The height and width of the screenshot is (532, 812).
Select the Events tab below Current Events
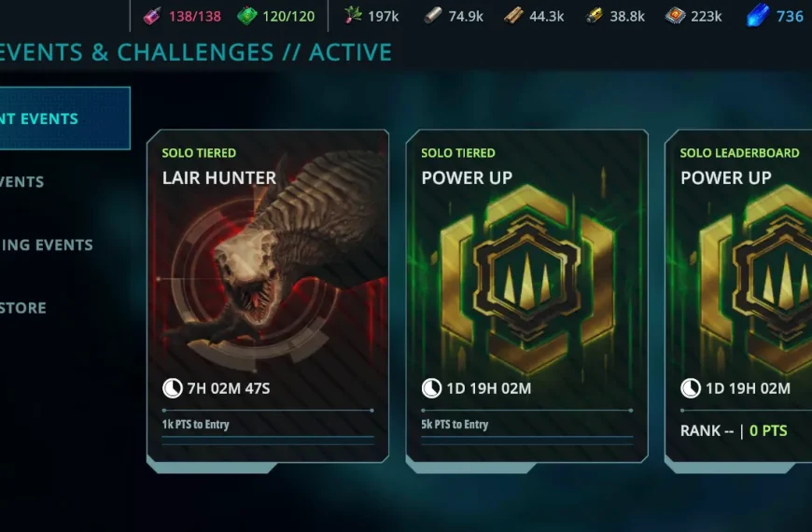(22, 182)
